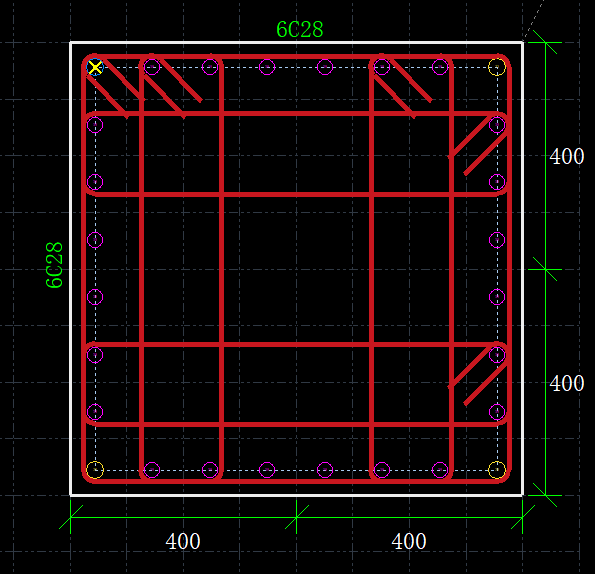Select the right 400 dimension along bottom
Screen dimensions: 595x574
tap(409, 541)
